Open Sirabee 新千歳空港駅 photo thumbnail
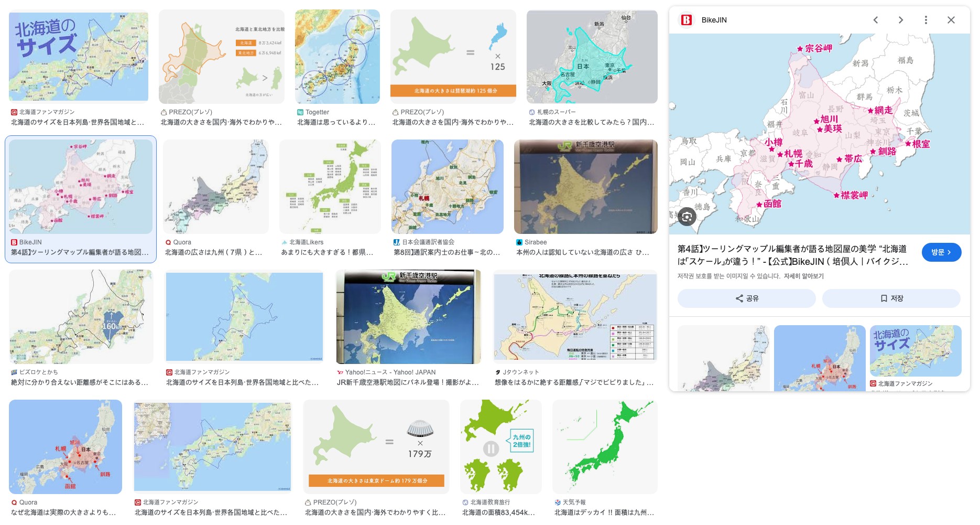980x525 pixels. [x=586, y=187]
